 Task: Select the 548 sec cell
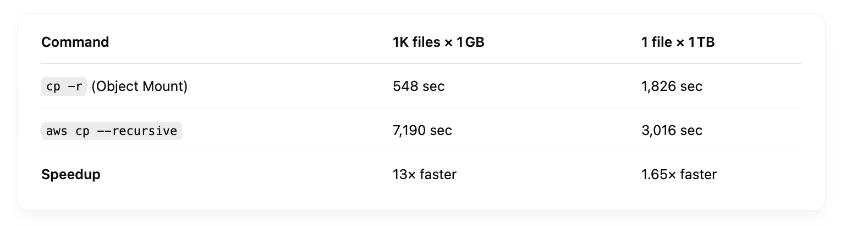pos(419,87)
